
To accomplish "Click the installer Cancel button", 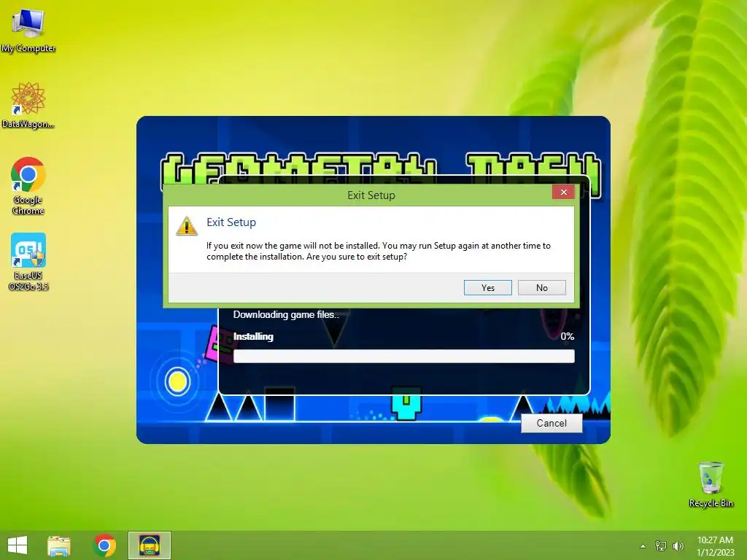I will (551, 423).
